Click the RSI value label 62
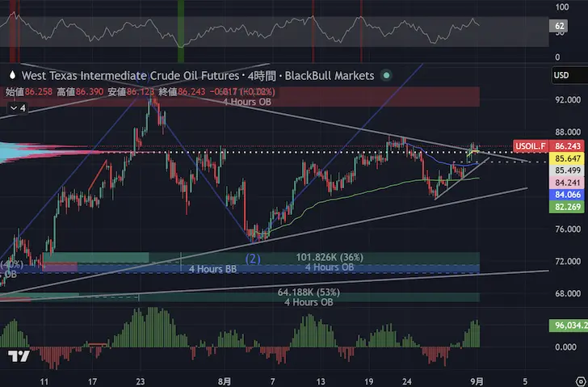The image size is (588, 387). tap(559, 26)
